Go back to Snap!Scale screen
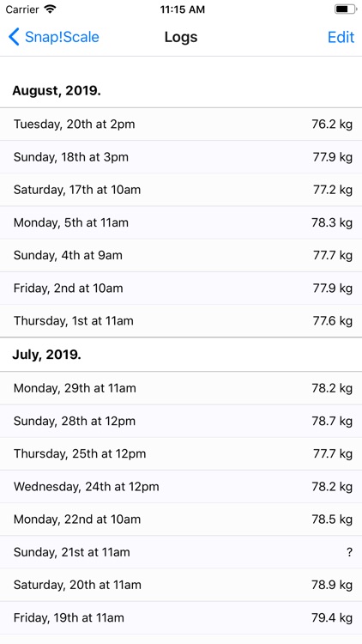This screenshot has width=362, height=644. 54,37
